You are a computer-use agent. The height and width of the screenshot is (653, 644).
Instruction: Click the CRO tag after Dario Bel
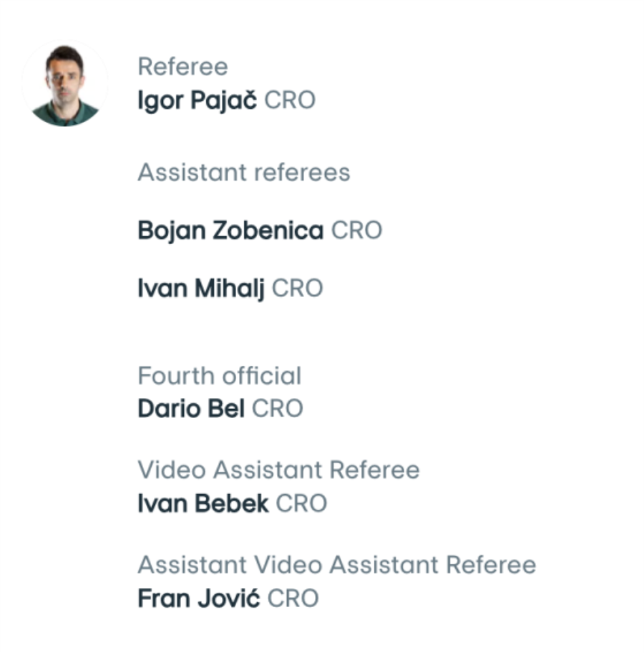[278, 409]
